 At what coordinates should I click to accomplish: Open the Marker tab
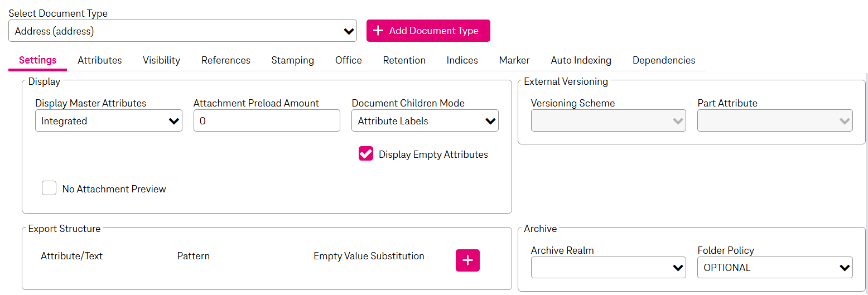click(x=514, y=60)
